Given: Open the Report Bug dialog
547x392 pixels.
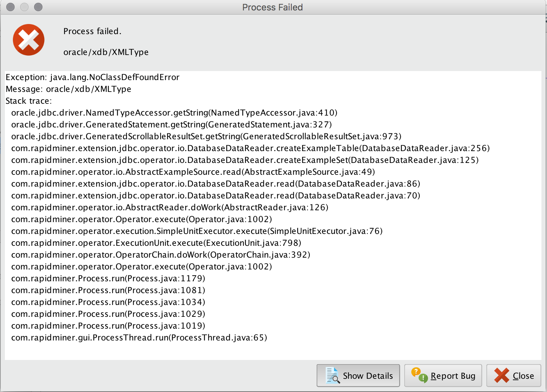Looking at the screenshot, I should click(x=443, y=376).
